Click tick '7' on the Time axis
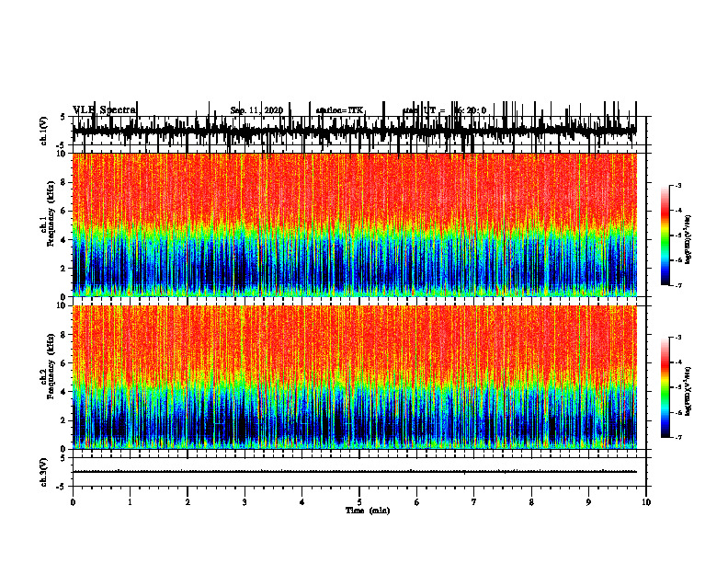This screenshot has height=563, width=728. pos(474,502)
